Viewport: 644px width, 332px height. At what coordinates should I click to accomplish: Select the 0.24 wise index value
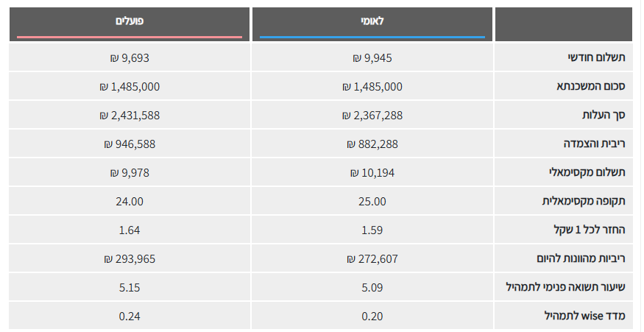[130, 316]
